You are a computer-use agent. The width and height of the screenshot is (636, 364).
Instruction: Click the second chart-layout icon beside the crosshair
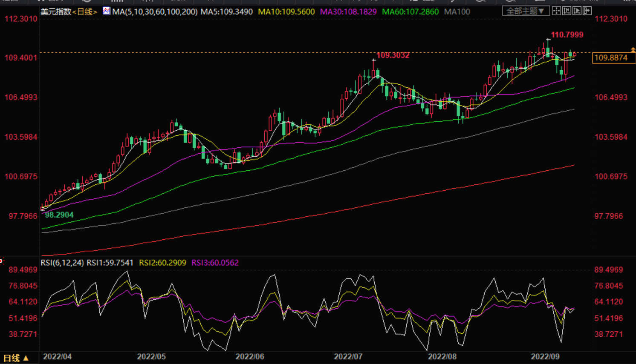(x=567, y=11)
